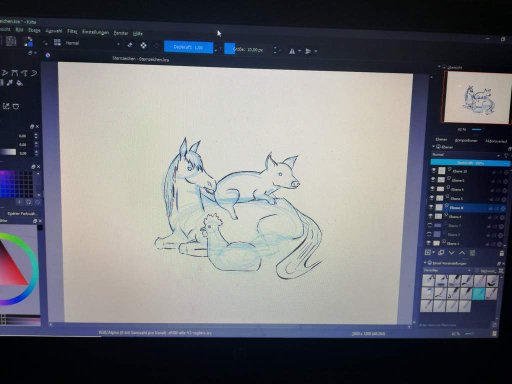Open the Filter menu
The image size is (512, 384).
pos(72,31)
